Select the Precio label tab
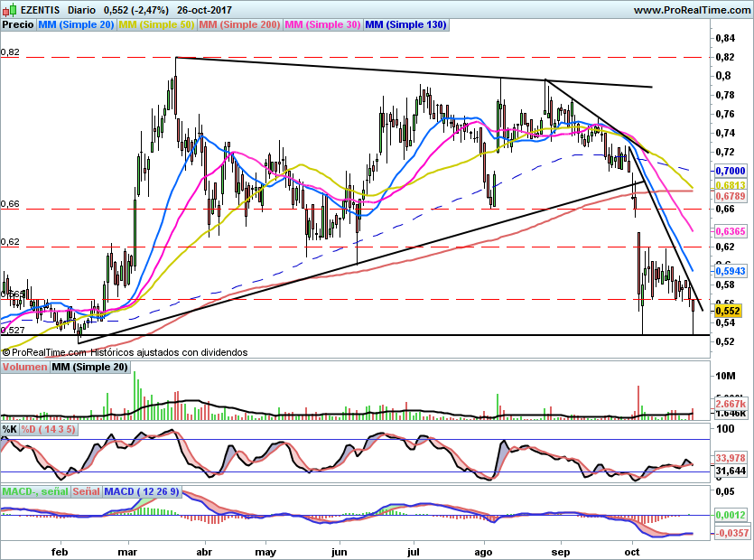The width and height of the screenshot is (754, 560). coord(18,25)
